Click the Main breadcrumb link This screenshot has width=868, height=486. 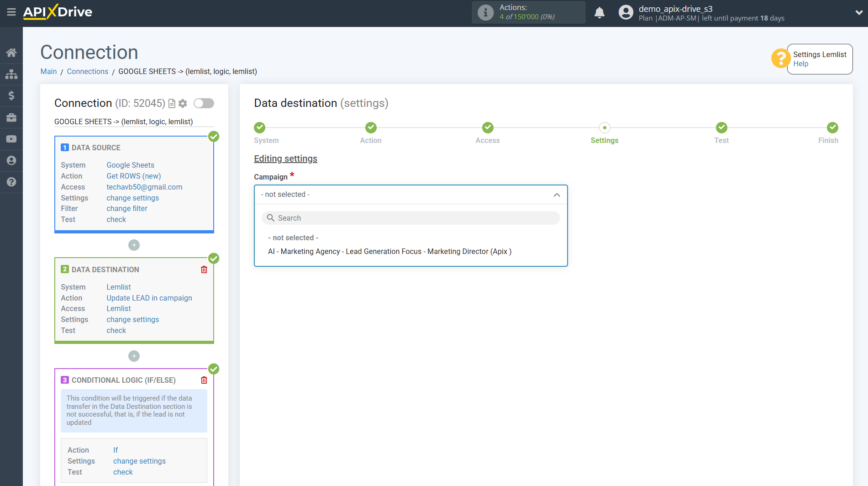pos(48,71)
